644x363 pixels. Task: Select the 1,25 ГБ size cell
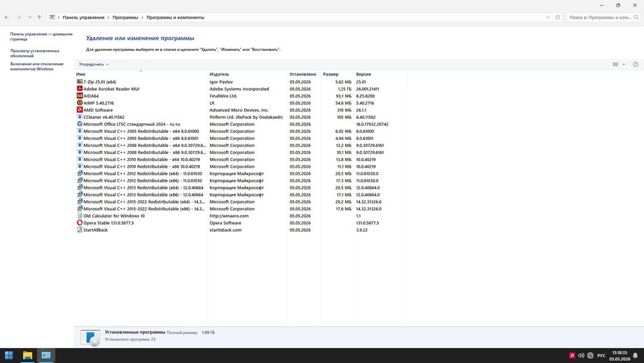[345, 89]
